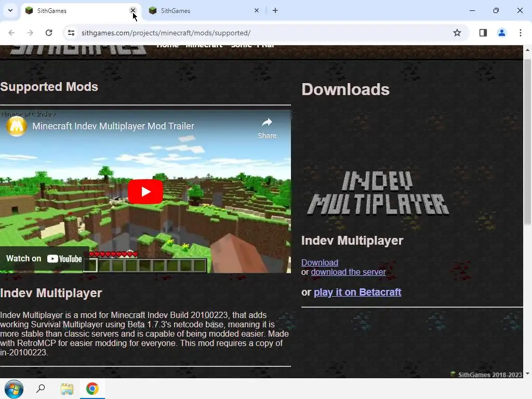Open File Explorer from the taskbar
The width and height of the screenshot is (532, 399).
coord(67,389)
